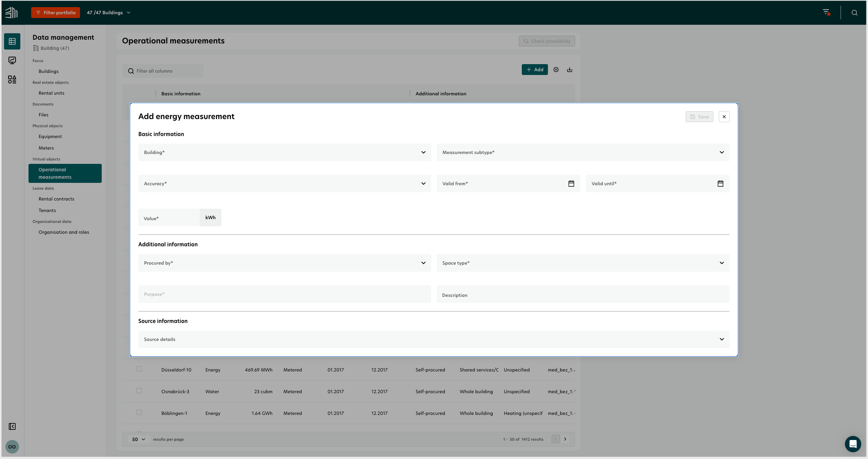Open Rental units in the sidebar

pyautogui.click(x=52, y=93)
